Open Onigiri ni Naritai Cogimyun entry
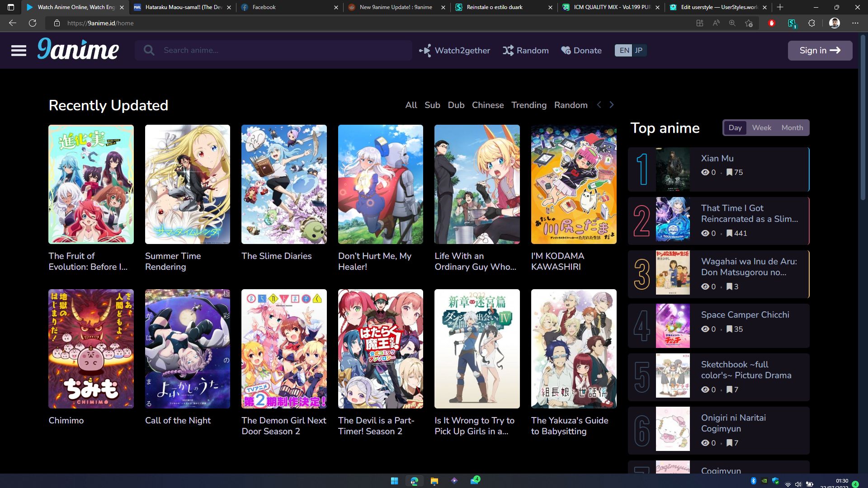 tap(718, 431)
